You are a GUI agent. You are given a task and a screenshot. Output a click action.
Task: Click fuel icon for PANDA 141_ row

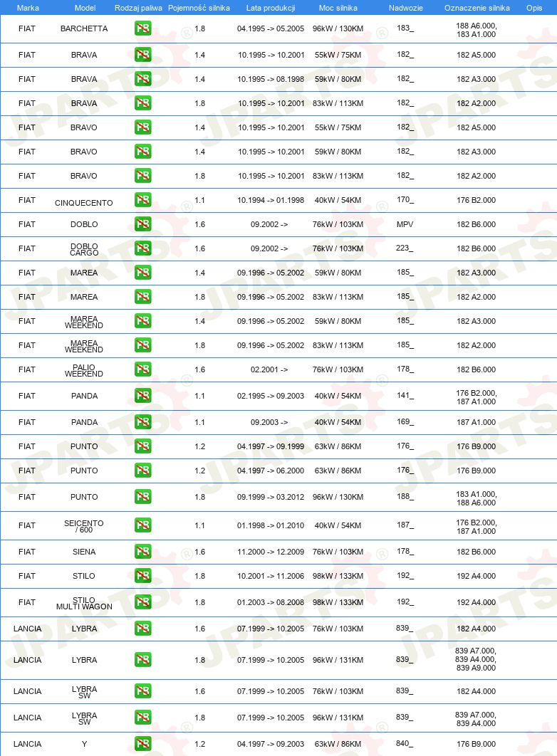[142, 396]
